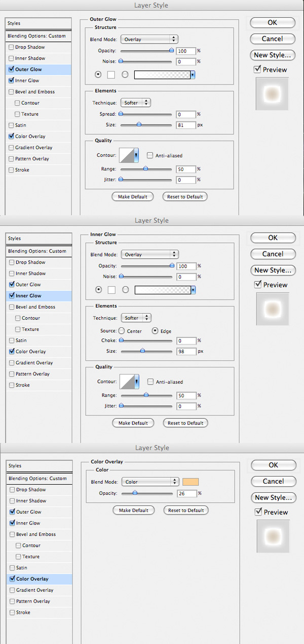Viewport: 304px width, 644px height.
Task: Click the Choke slider in Inner Glow settings
Action: (145, 340)
